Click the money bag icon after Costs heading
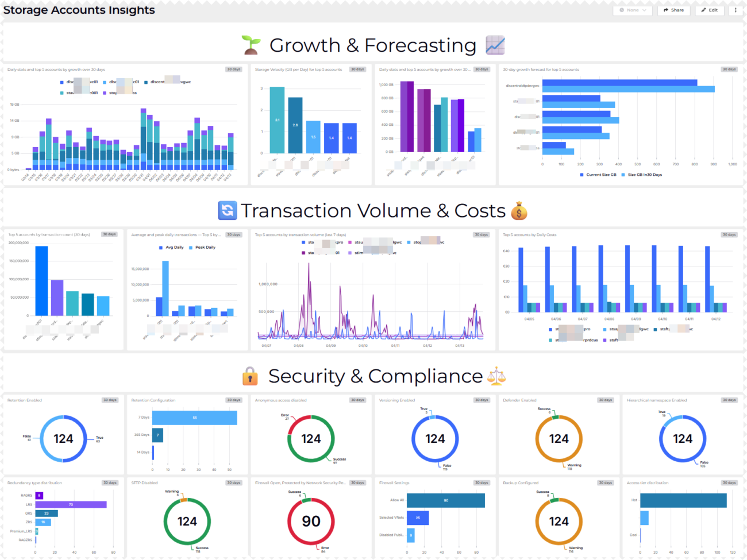The height and width of the screenshot is (560, 747). click(521, 210)
